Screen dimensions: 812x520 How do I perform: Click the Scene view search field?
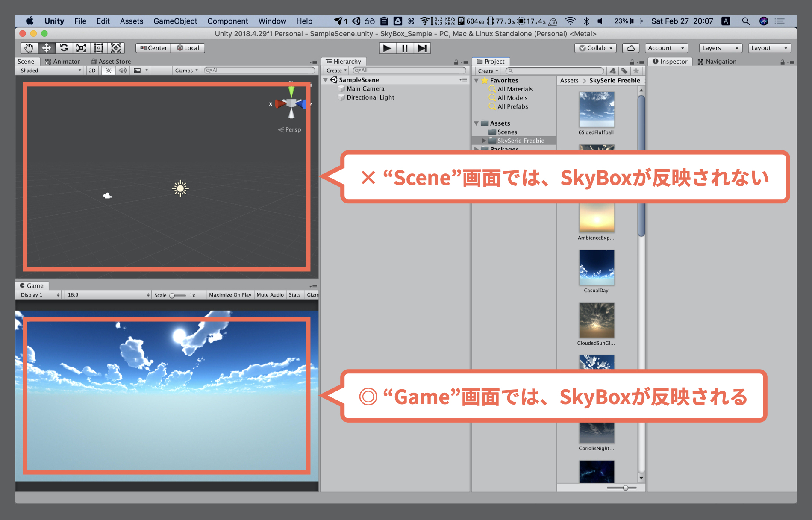tap(259, 70)
